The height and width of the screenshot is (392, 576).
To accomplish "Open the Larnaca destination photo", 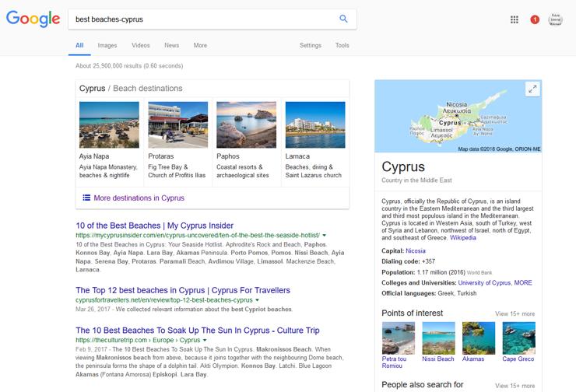I will [x=315, y=124].
